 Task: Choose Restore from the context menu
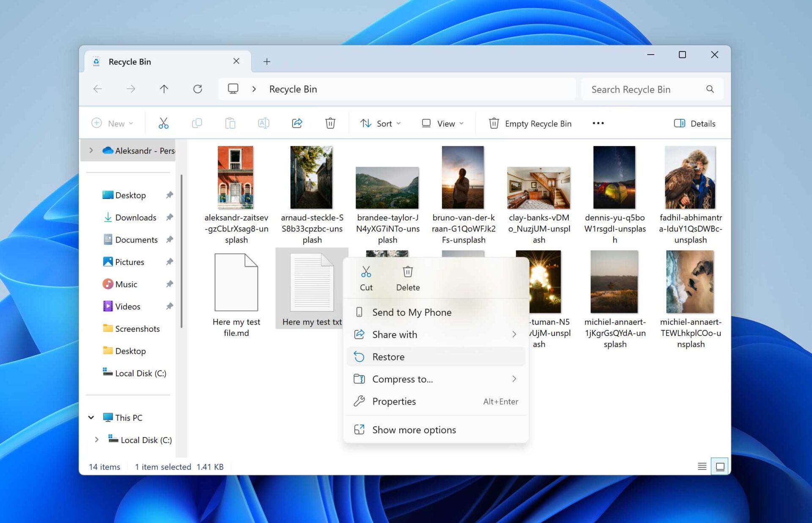point(388,356)
